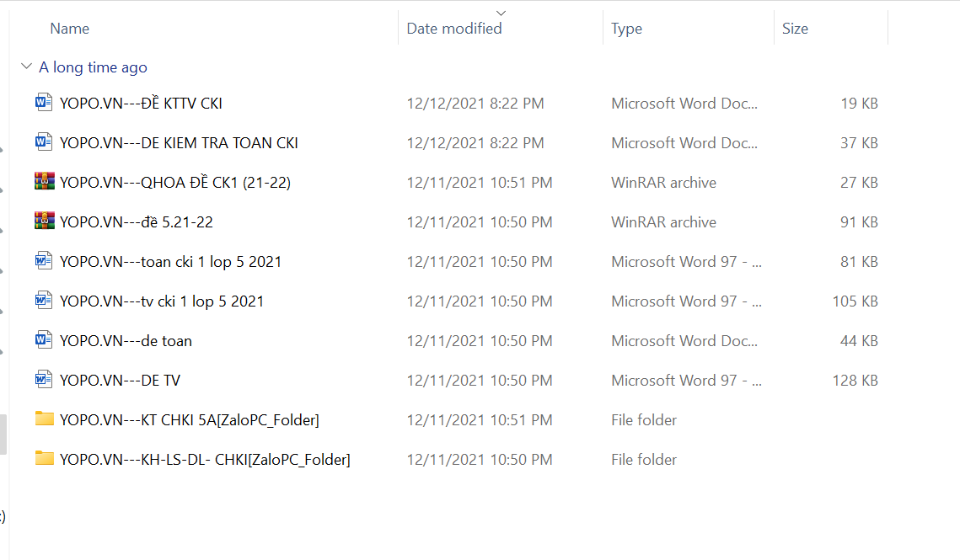Click Word icon of toan cki 1 lop 5 2021
Viewport: 960px width, 560px height.
(44, 262)
